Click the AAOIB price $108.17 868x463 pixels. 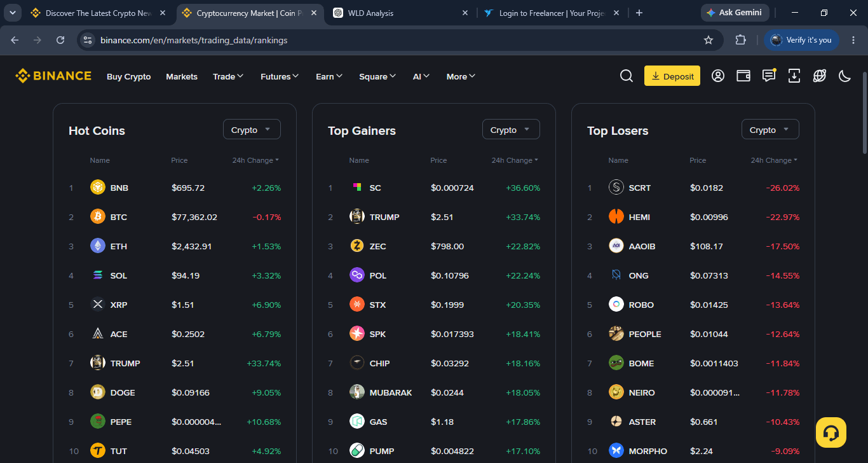coord(707,246)
